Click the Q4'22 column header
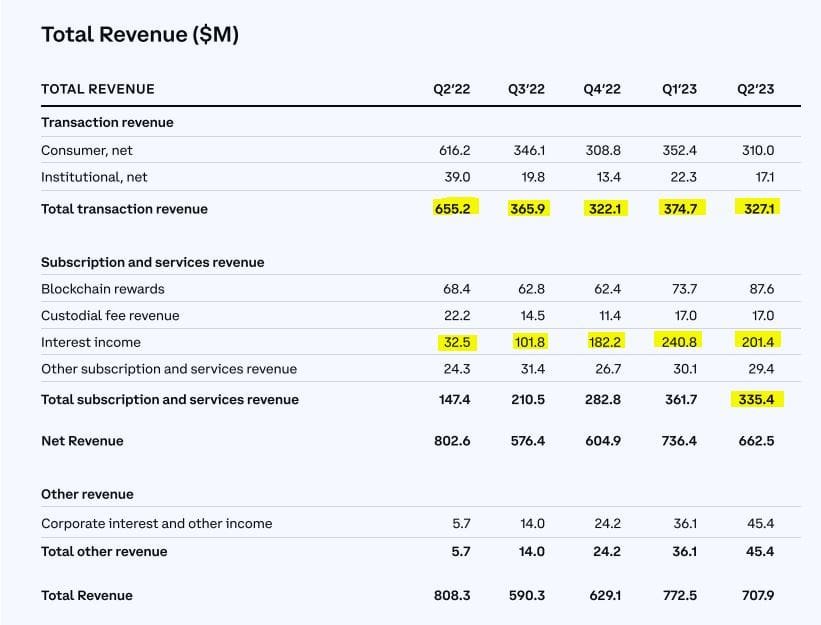 (x=602, y=89)
